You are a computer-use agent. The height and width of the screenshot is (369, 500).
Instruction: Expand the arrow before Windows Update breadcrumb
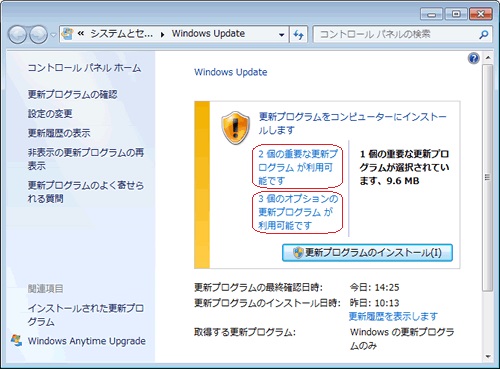point(162,34)
